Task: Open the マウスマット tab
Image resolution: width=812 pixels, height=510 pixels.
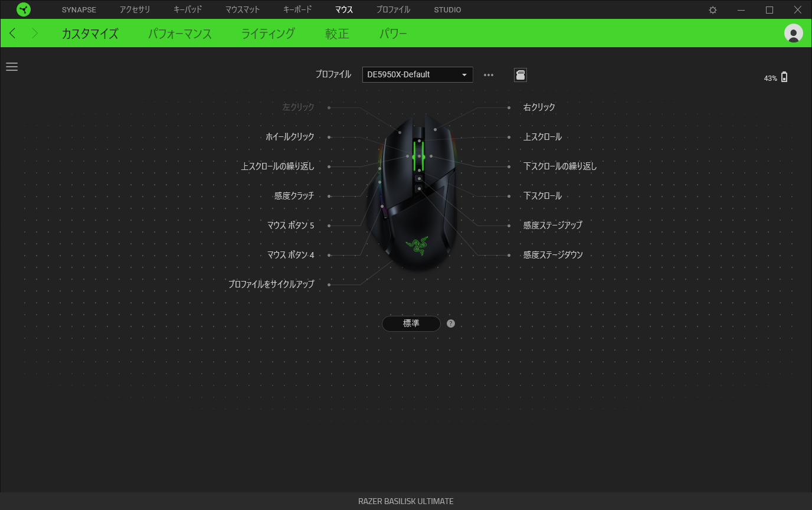Action: (x=243, y=10)
